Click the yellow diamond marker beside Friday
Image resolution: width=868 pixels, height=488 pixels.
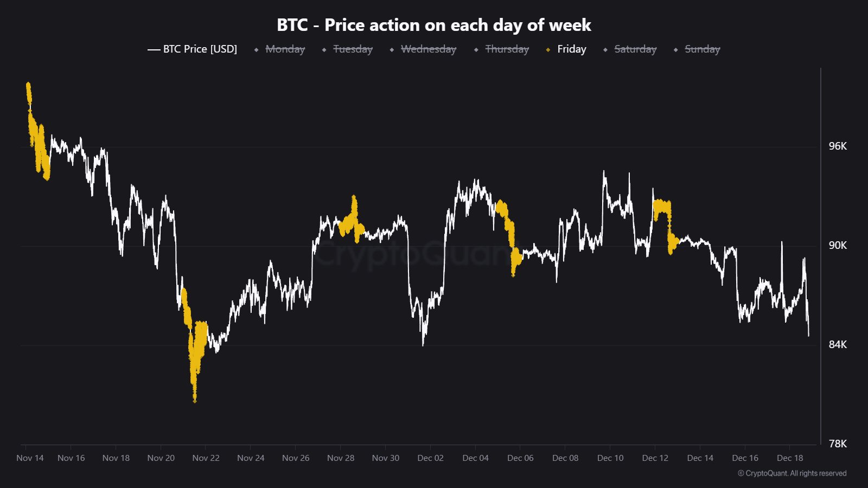(x=548, y=50)
